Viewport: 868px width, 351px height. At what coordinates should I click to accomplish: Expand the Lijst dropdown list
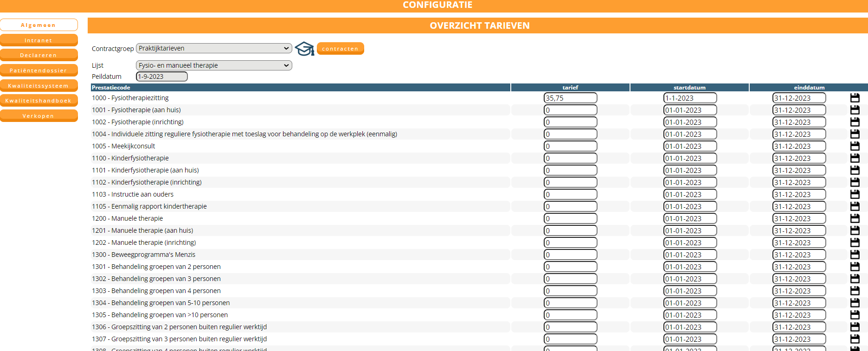point(214,65)
